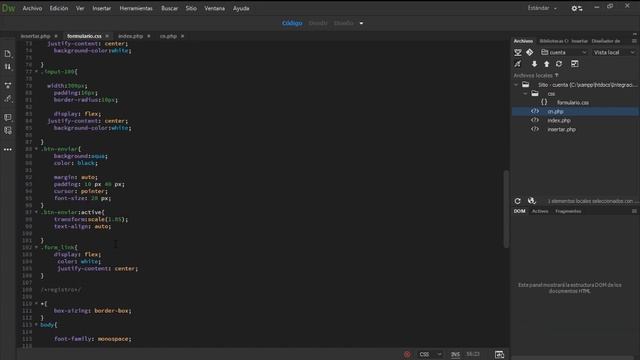Select the Código view button
This screenshot has height=360, width=640.
pos(292,23)
